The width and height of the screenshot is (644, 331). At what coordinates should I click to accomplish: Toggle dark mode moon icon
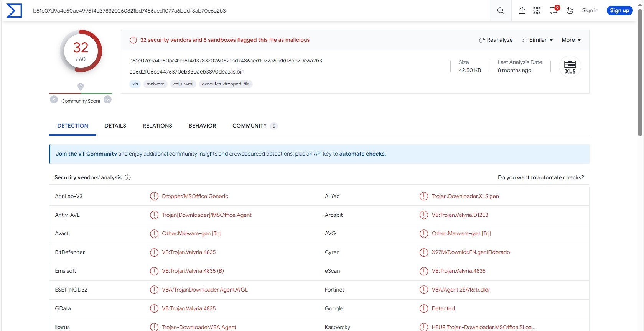click(570, 11)
